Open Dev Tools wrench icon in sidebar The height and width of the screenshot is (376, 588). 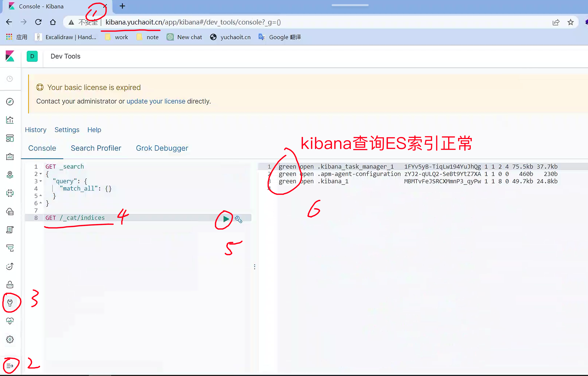click(10, 303)
